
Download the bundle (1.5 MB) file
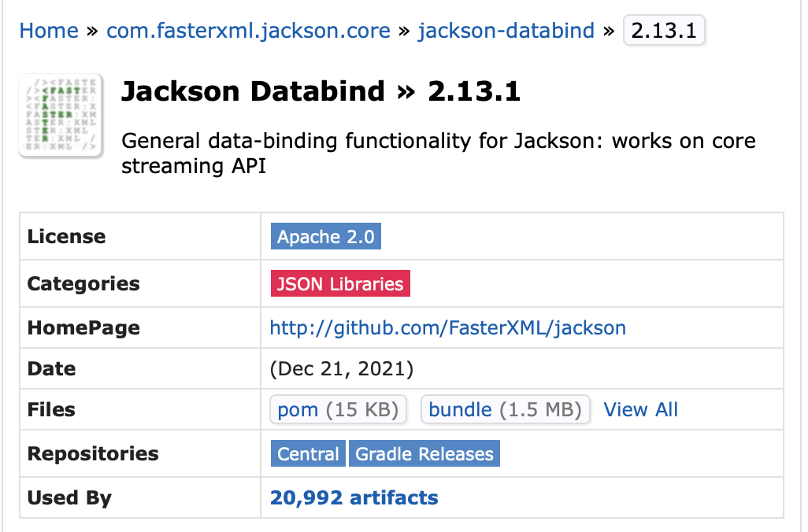(x=505, y=409)
